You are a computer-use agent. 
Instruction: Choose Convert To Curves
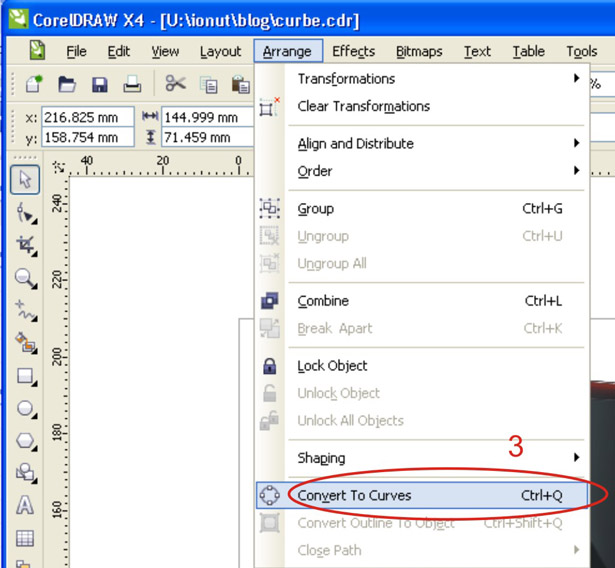click(x=422, y=495)
